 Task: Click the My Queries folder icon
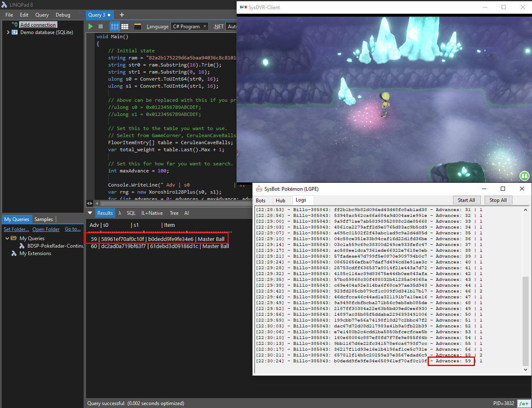[14, 238]
